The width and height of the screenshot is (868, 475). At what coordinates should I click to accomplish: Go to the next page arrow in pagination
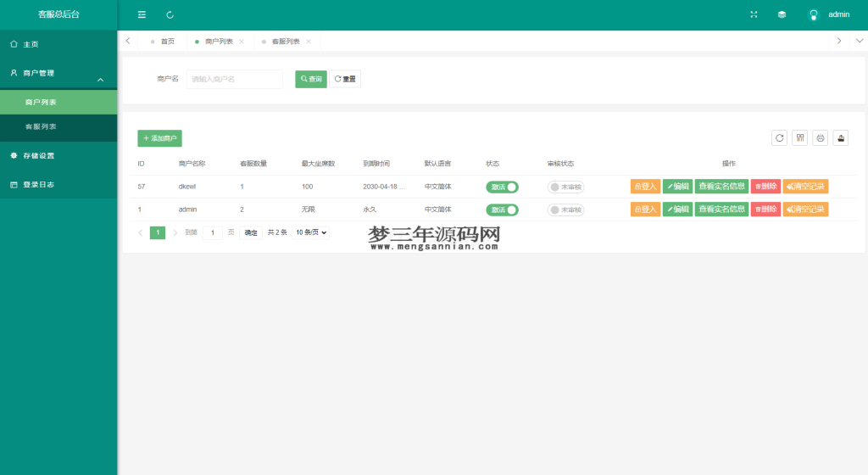point(175,232)
